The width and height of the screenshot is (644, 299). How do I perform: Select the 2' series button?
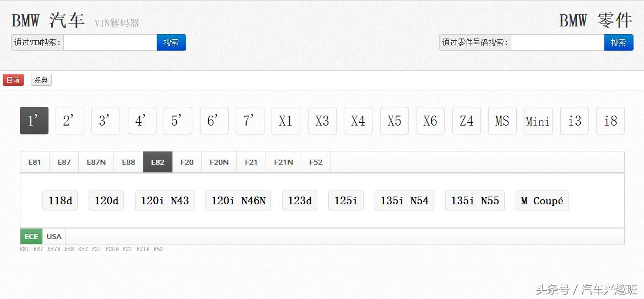[70, 121]
